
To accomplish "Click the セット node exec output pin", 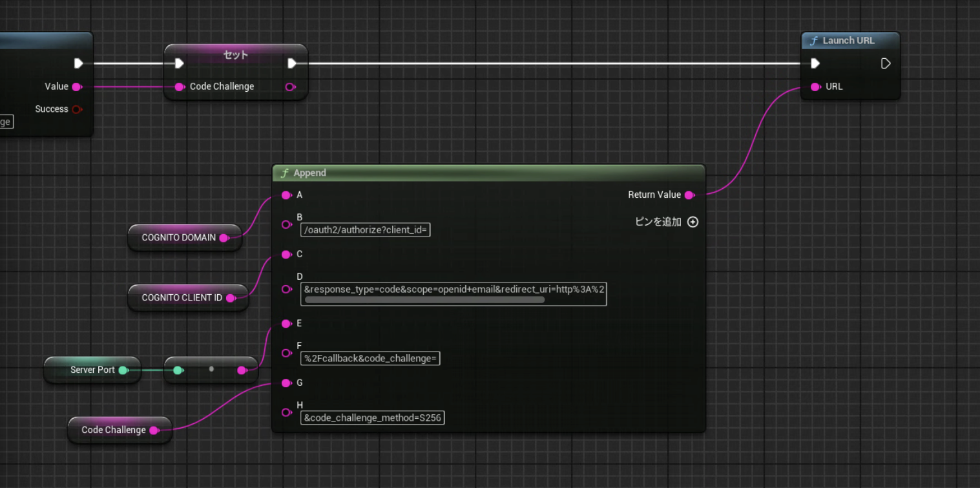I will 292,63.
